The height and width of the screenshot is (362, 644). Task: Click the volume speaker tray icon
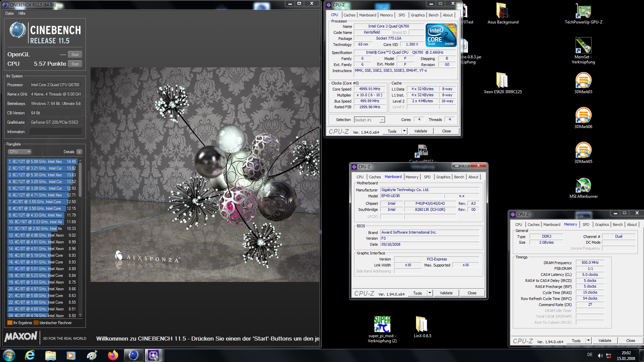tap(600, 356)
